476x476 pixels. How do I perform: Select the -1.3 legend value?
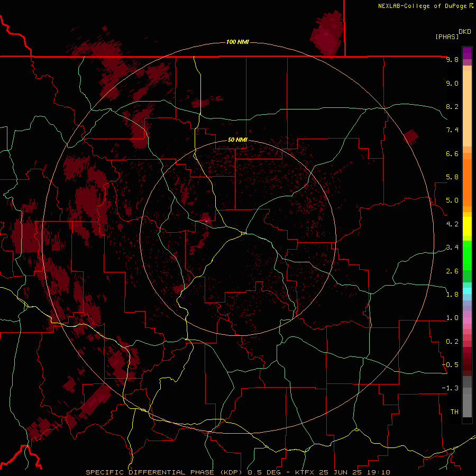(x=450, y=388)
